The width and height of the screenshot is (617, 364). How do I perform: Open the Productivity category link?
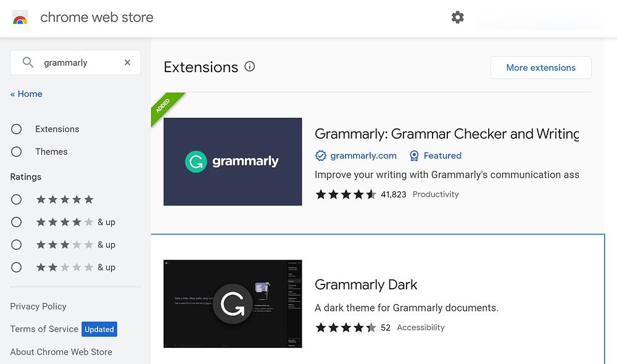tap(435, 194)
